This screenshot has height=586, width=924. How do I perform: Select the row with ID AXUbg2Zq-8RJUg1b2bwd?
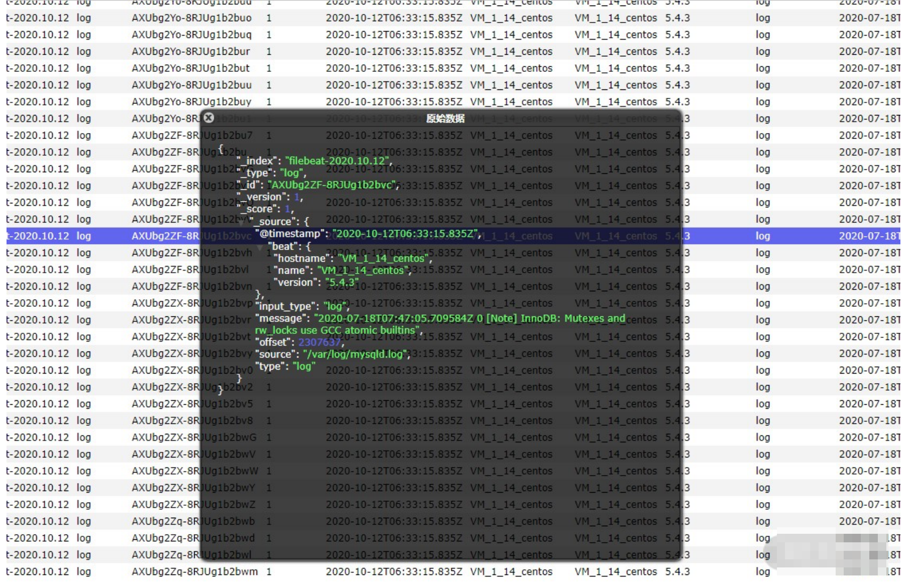[453, 538]
